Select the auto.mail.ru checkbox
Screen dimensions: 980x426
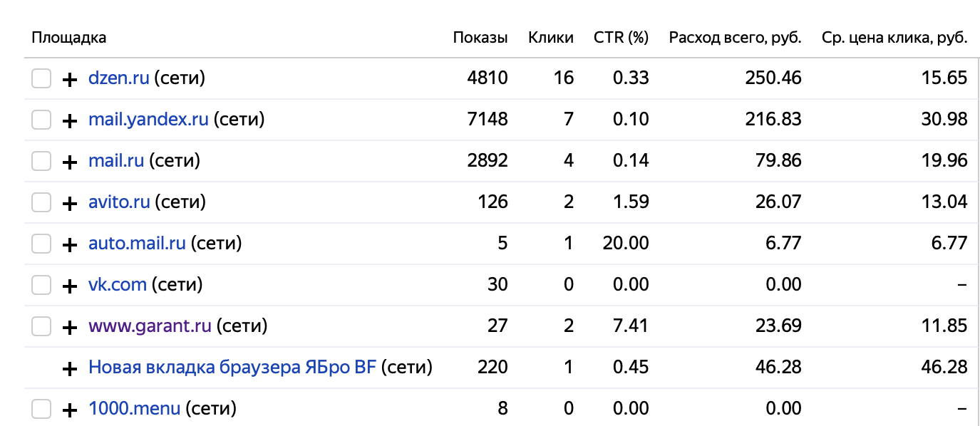(x=41, y=244)
